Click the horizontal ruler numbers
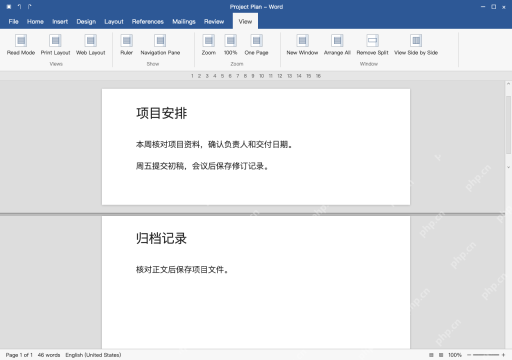The height and width of the screenshot is (360, 512). 256,76
